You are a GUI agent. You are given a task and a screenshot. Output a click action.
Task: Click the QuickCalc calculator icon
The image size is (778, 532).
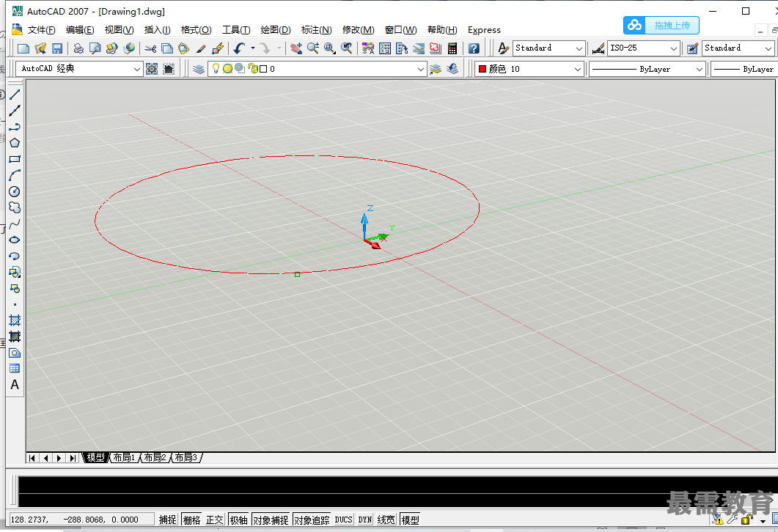tap(452, 48)
